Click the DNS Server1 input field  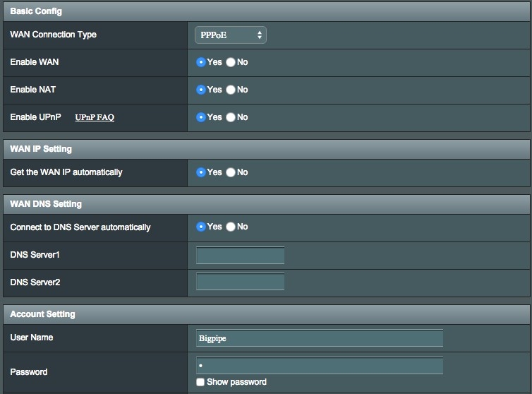click(240, 255)
